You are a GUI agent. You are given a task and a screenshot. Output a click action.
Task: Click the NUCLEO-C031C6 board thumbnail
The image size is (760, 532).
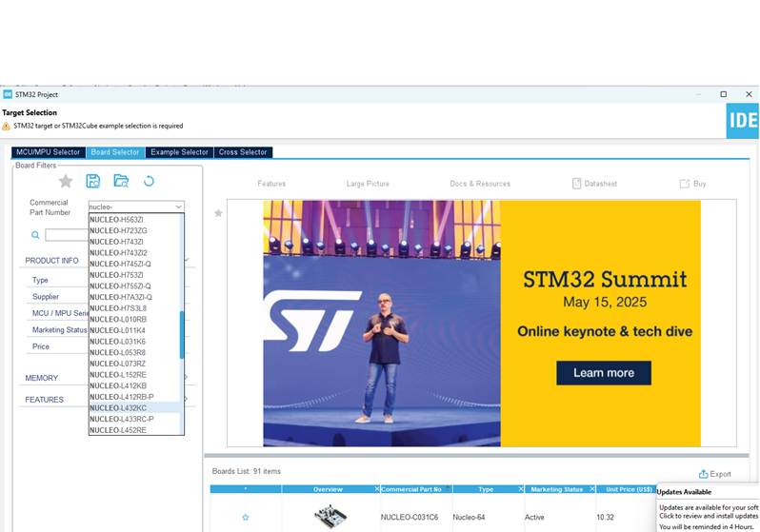(330, 517)
